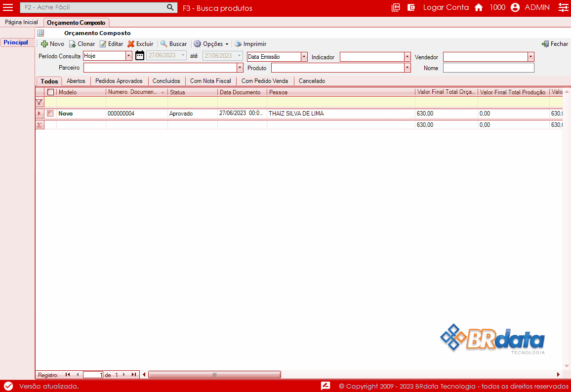
Task: Check the select-all checkbox in grid header
Action: point(50,92)
